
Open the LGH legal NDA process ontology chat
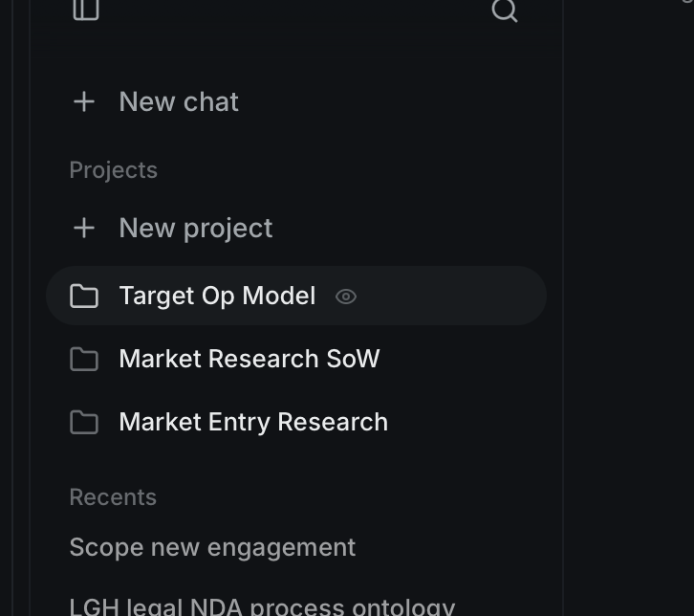pos(262,606)
